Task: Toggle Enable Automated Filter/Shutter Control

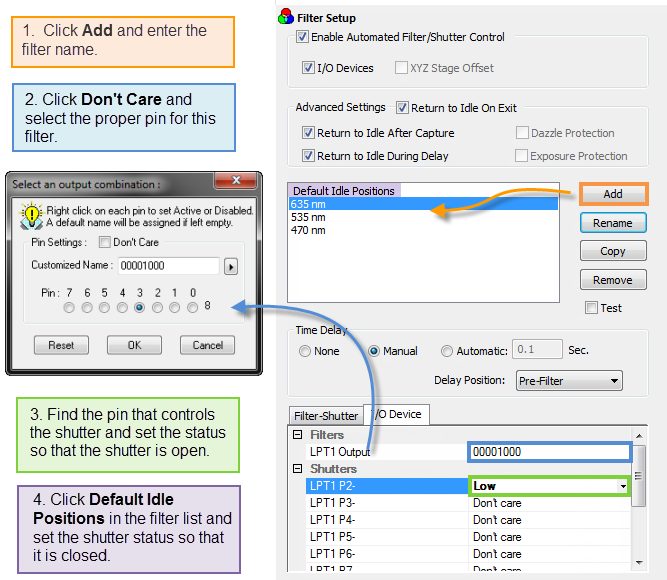Action: (x=303, y=38)
